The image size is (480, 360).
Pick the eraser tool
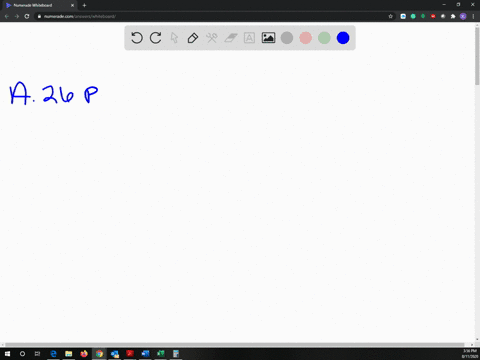click(x=231, y=38)
